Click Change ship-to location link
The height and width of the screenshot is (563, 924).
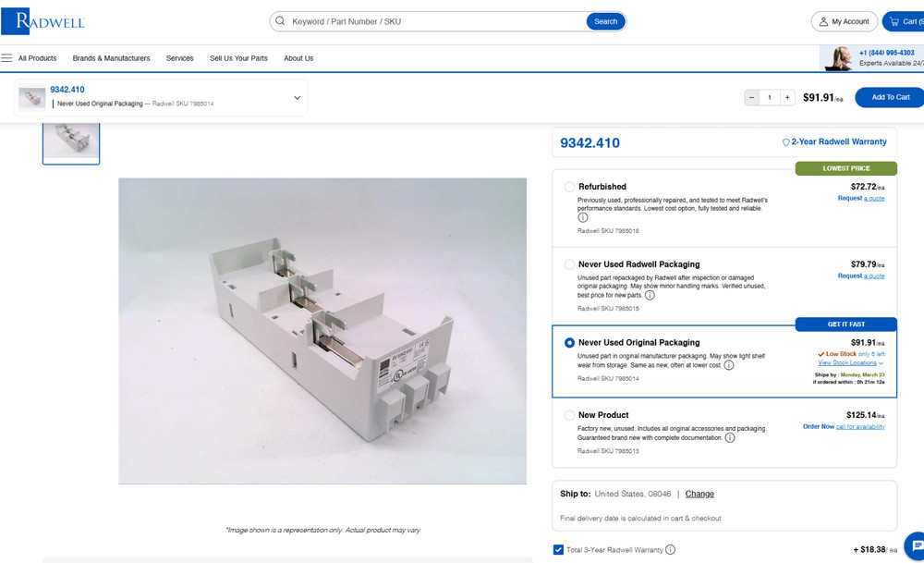tap(699, 494)
